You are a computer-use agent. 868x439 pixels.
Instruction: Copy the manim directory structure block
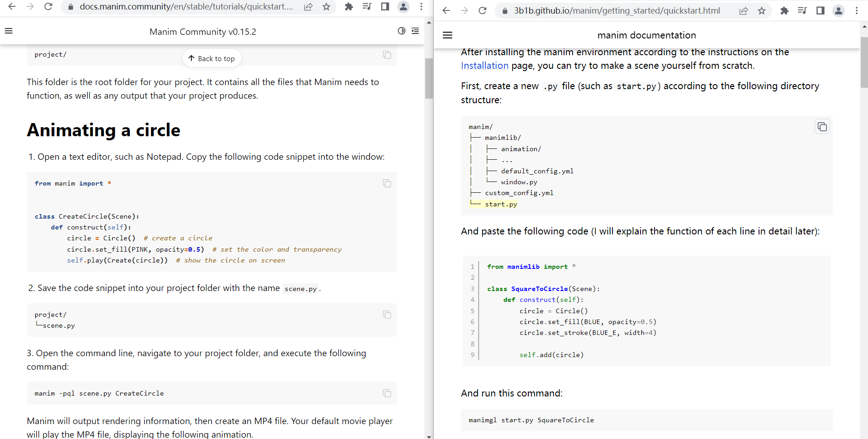pos(822,127)
